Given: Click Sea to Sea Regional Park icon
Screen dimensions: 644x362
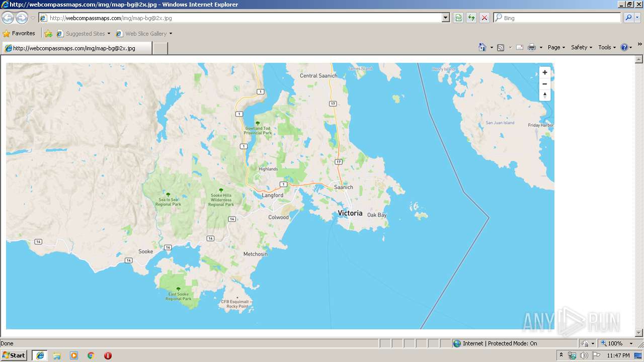Looking at the screenshot, I should 168,194.
